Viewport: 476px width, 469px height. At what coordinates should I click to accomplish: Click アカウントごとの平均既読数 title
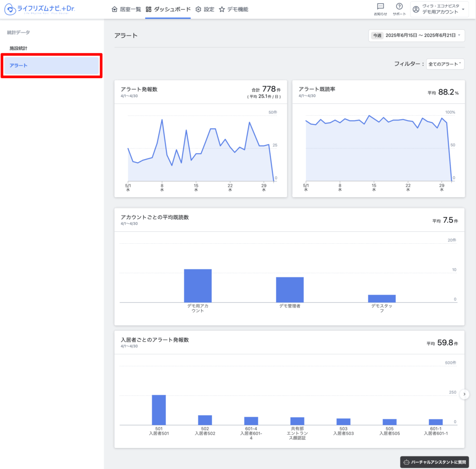click(155, 217)
